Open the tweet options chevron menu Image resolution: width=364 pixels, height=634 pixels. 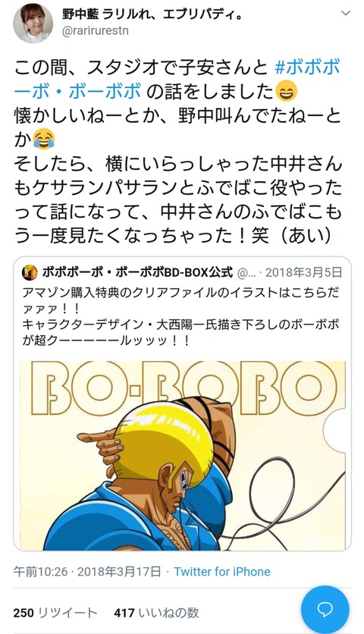[345, 14]
